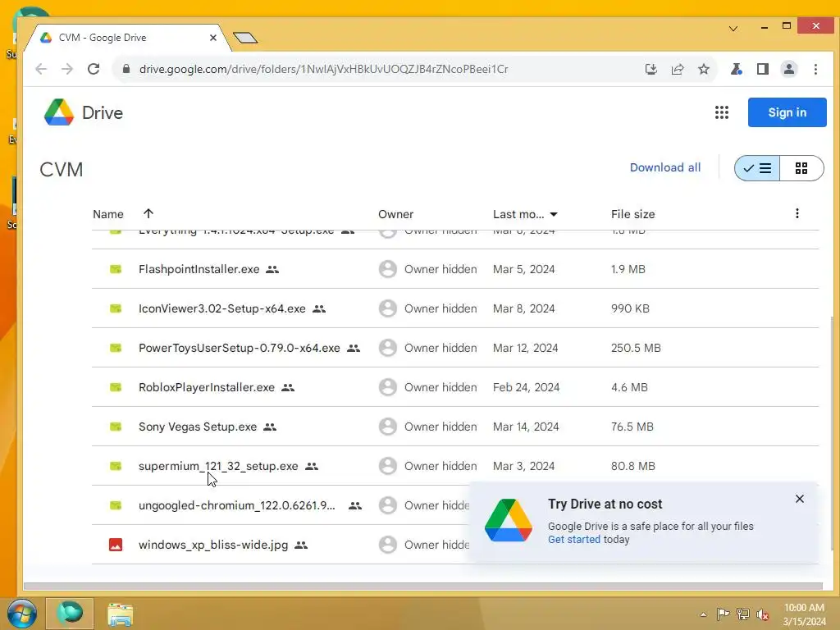Viewport: 840px width, 630px height.
Task: Click the shared people icon beside RobloxPlayerInstaller.exe
Action: 288,387
